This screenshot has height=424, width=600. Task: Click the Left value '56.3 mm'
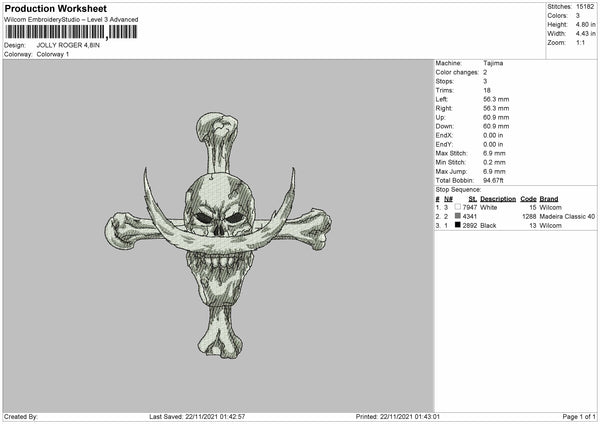pyautogui.click(x=496, y=99)
